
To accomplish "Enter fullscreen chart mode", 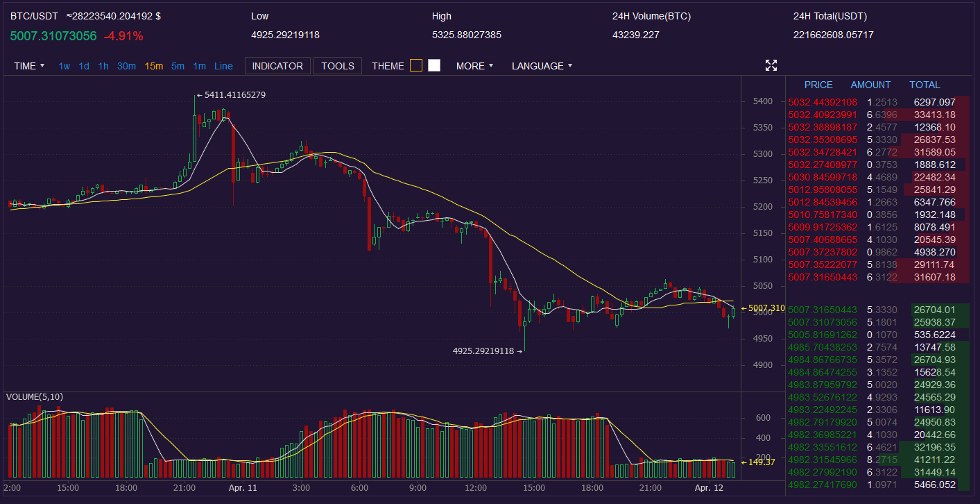I will click(x=771, y=65).
